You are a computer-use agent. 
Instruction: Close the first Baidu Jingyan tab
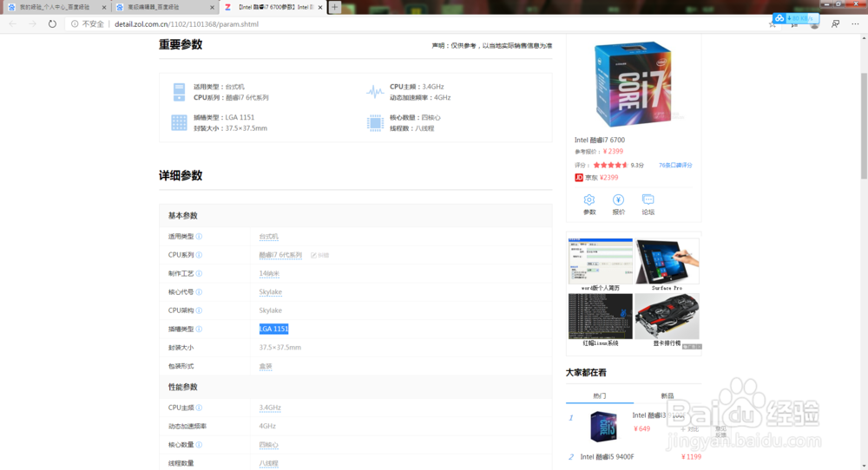103,7
